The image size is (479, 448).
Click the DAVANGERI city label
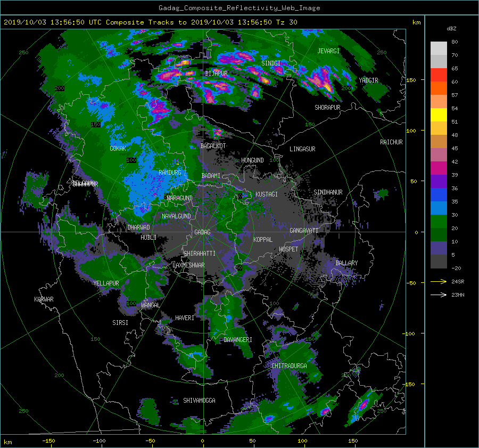(238, 340)
